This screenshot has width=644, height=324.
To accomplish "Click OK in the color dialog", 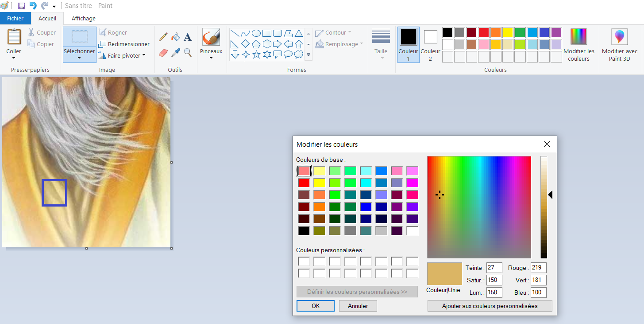I will [315, 306].
